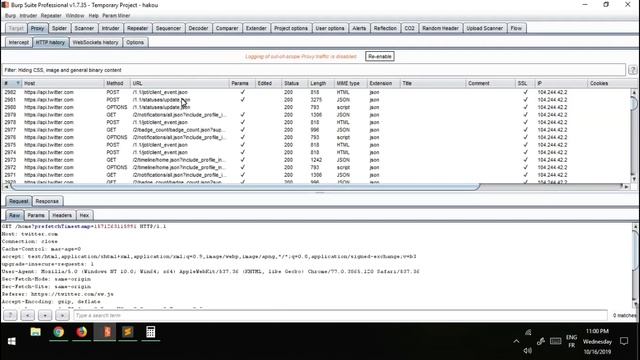This screenshot has width=640, height=360.
Task: Open the Windows Start menu
Action: [x=11, y=341]
